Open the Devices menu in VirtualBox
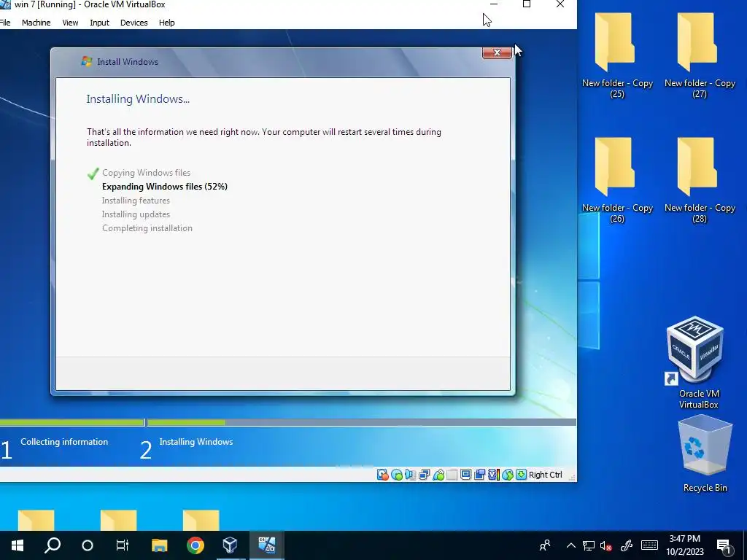747x560 pixels. [x=134, y=23]
